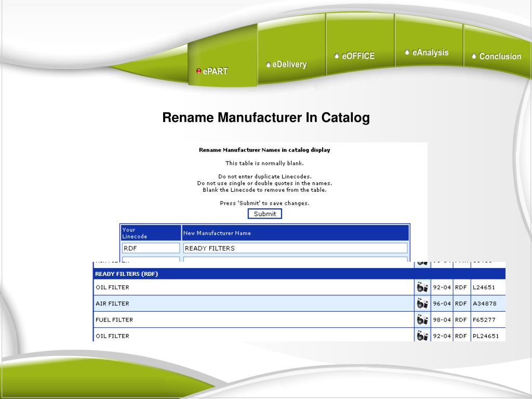Click part number A34878
Image resolution: width=532 pixels, height=399 pixels.
point(485,303)
